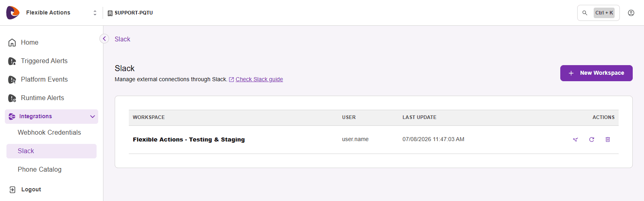The height and width of the screenshot is (201, 644).
Task: Open the SUPPORT-PQTU organization selector
Action: point(130,13)
